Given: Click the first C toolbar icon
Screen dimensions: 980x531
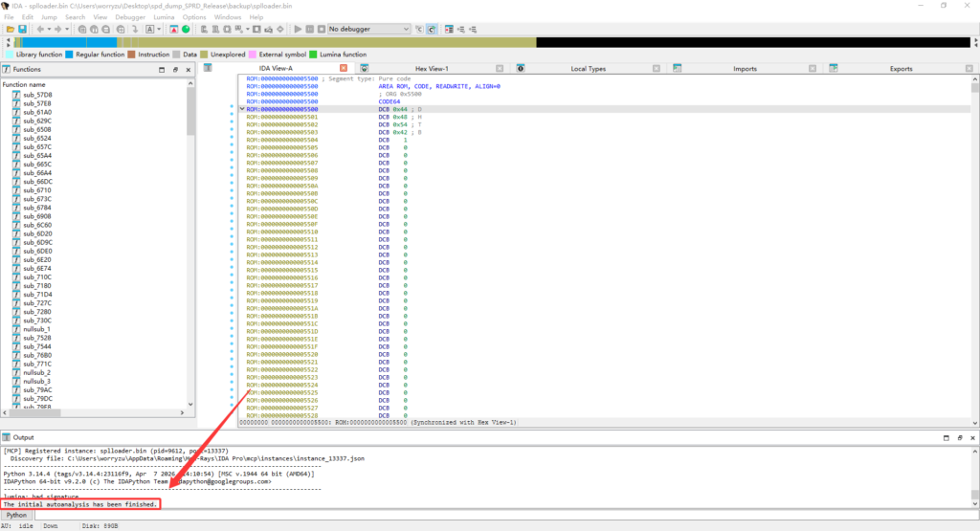Looking at the screenshot, I should (x=419, y=30).
